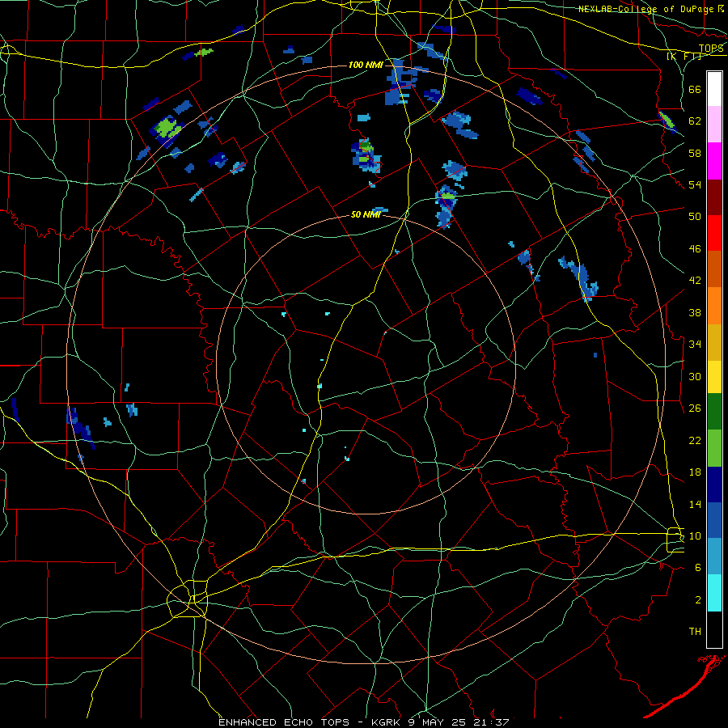Select the '54' legend value

coord(695,184)
